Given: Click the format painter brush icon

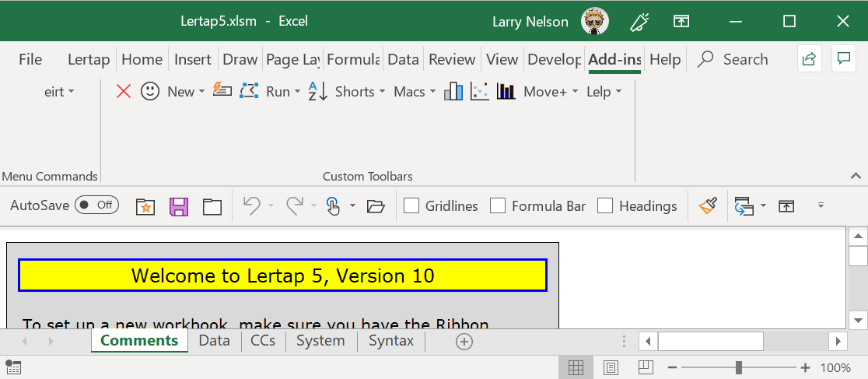Looking at the screenshot, I should (x=707, y=205).
